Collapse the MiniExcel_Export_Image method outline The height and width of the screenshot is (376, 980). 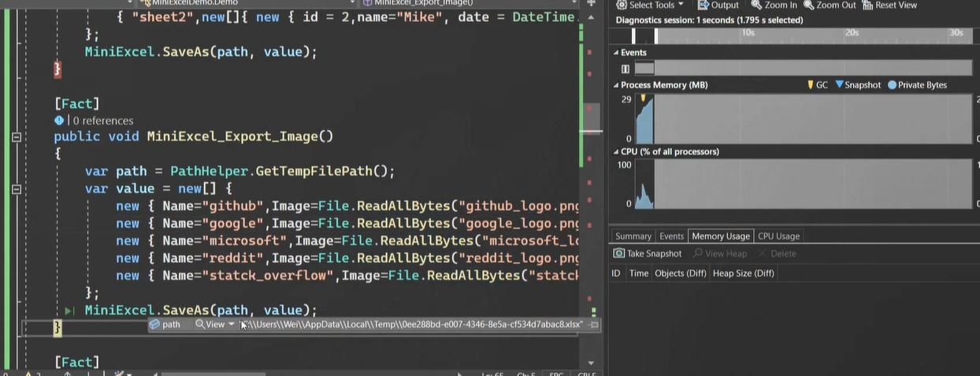[16, 137]
